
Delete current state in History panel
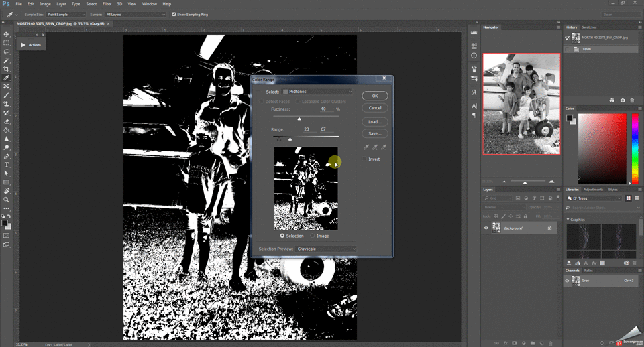tap(632, 100)
